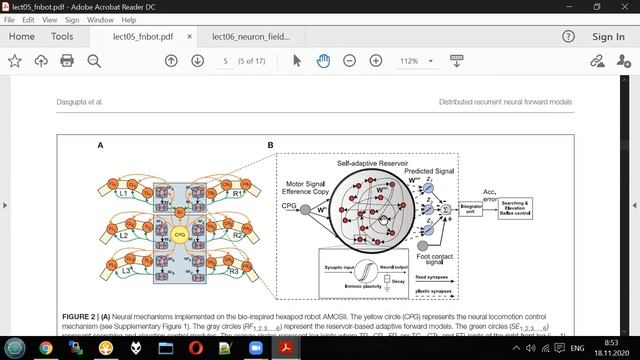Choose the arrow selection tool

point(297,61)
